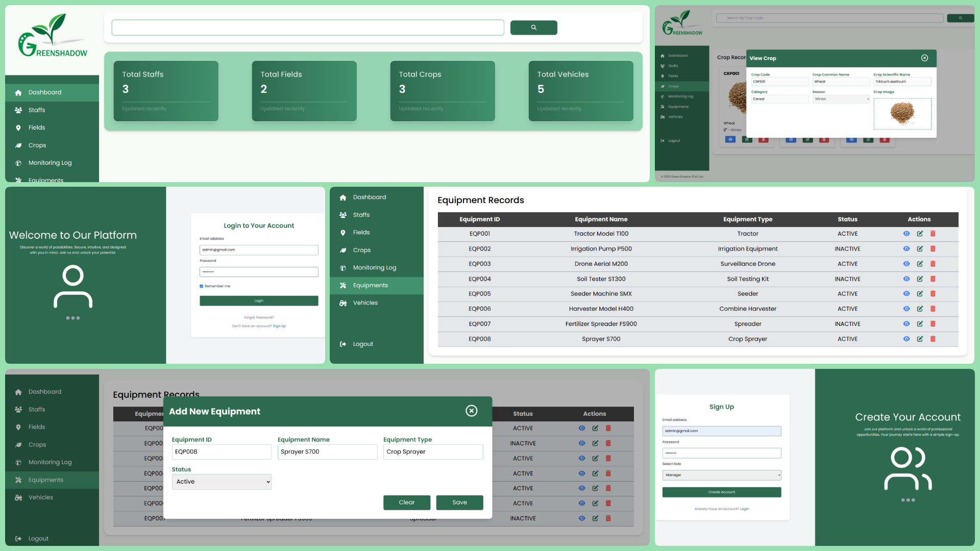Screen dimensions: 980x551
Task: Click the delete (trash) icon for EQP005
Action: point(933,294)
